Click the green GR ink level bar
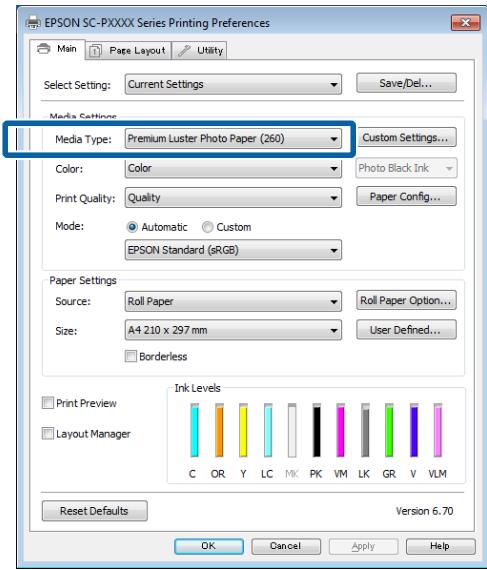487x570 pixels. (x=389, y=430)
